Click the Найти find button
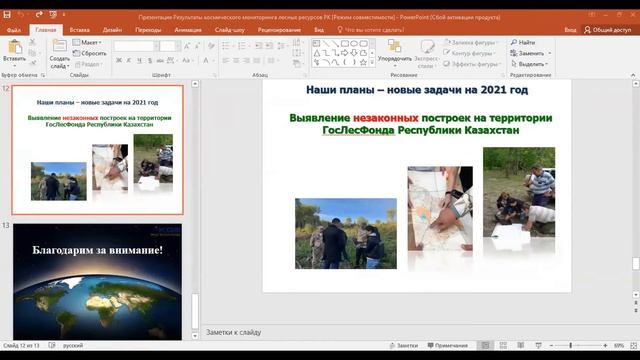Screen dimensions: 640x360 [523, 42]
